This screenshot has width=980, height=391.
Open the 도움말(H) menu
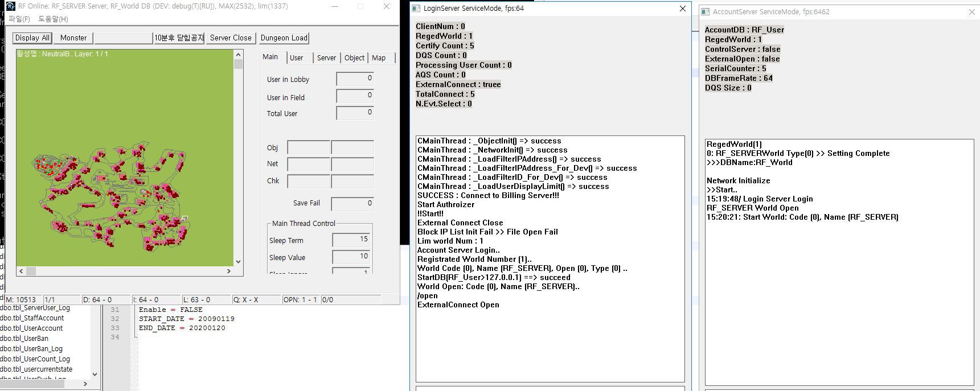[x=53, y=19]
